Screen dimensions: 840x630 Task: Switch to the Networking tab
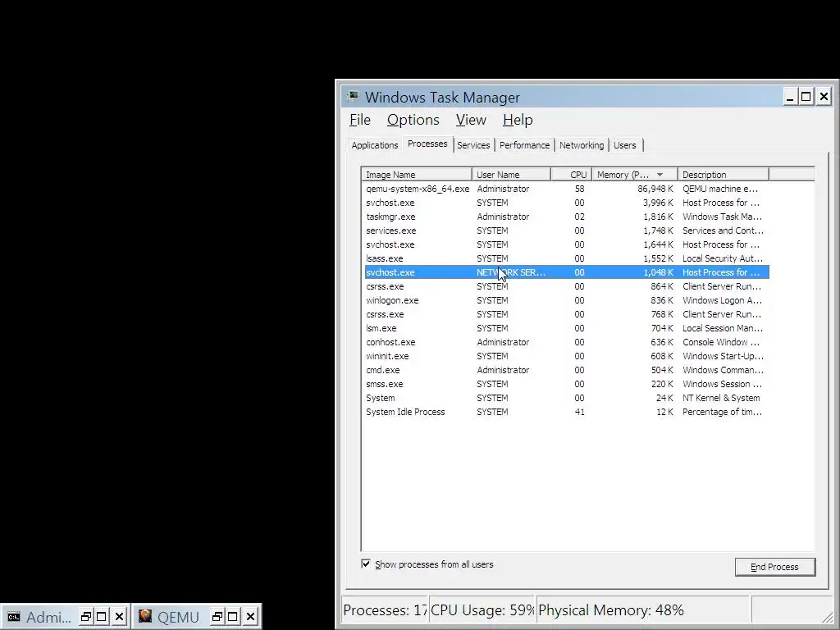tap(582, 145)
